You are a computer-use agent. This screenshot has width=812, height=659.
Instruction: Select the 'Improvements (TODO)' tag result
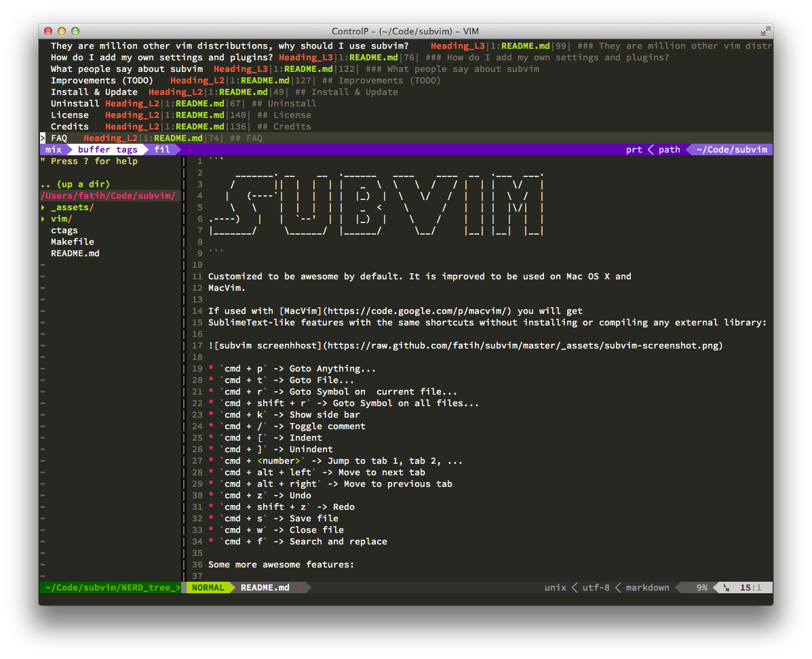coord(406,81)
